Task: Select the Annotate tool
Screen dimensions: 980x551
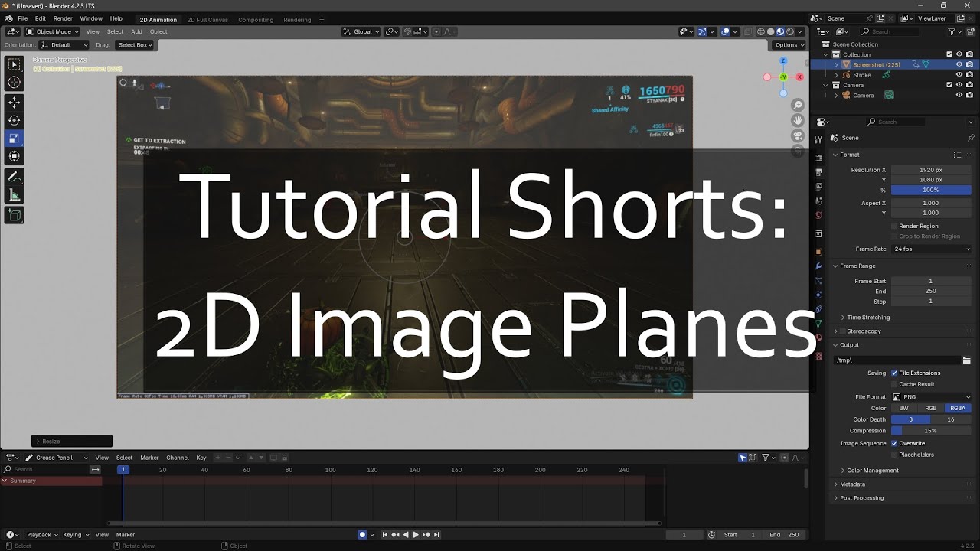Action: (x=15, y=177)
